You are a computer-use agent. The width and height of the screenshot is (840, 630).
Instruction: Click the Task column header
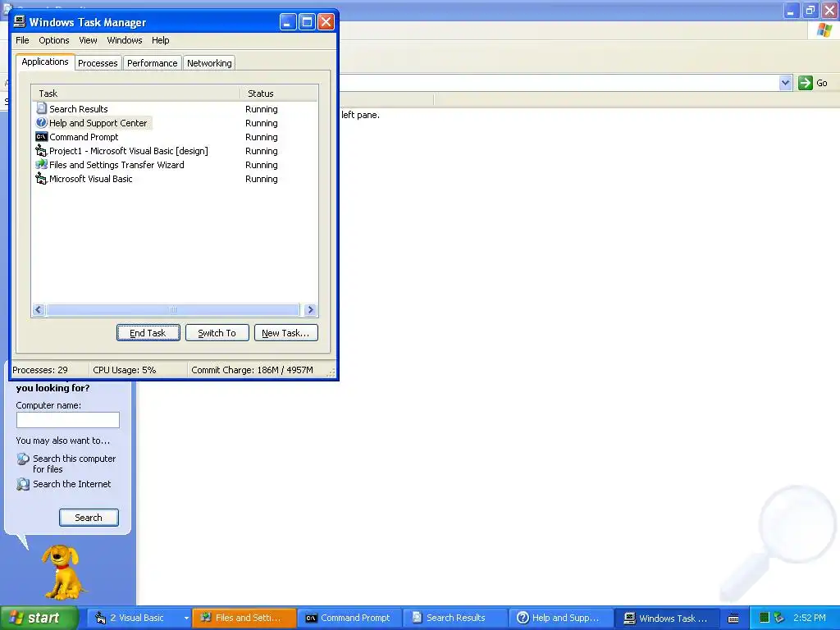click(135, 94)
